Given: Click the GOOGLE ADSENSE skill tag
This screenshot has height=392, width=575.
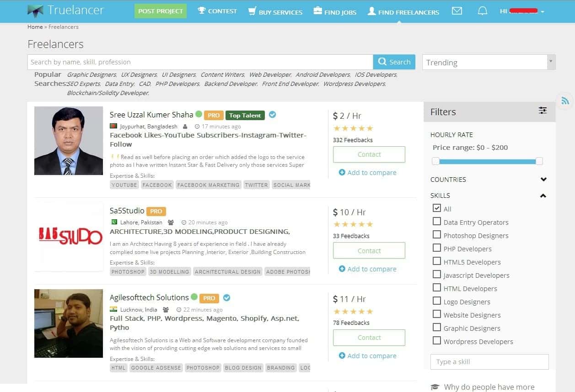Looking at the screenshot, I should click(x=156, y=368).
